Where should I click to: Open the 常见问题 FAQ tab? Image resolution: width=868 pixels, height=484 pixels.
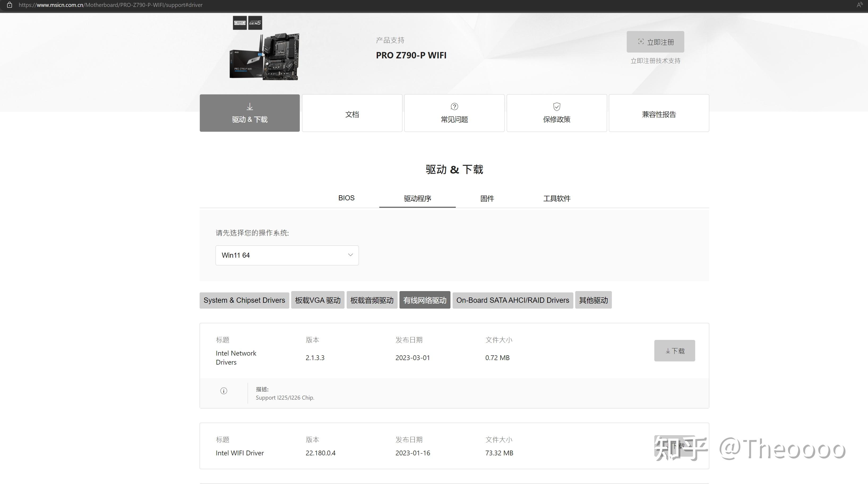pyautogui.click(x=454, y=113)
